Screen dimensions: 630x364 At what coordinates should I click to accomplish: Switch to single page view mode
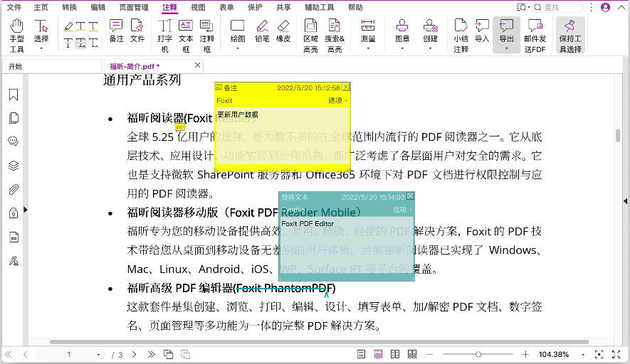[361, 354]
